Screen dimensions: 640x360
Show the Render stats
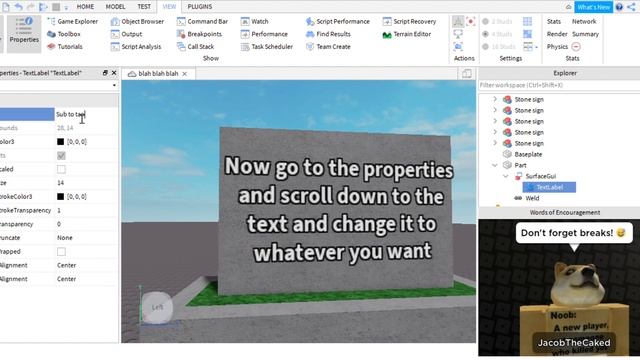tap(557, 34)
